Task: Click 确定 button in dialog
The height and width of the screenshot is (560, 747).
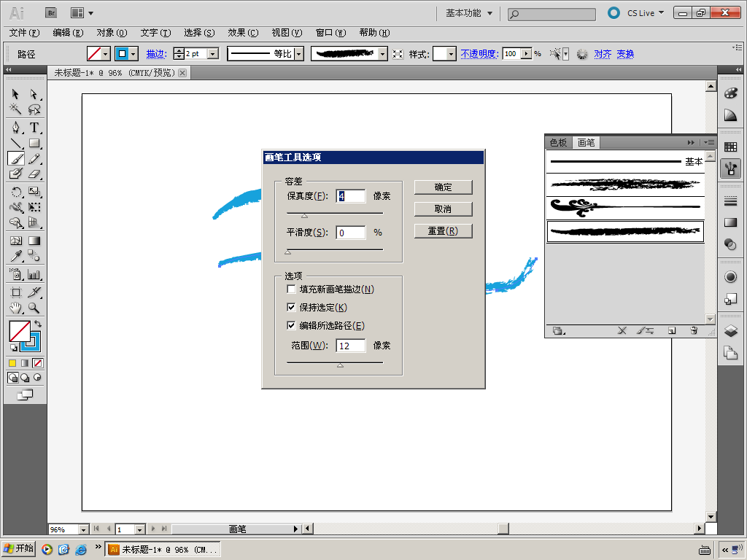Action: point(443,187)
